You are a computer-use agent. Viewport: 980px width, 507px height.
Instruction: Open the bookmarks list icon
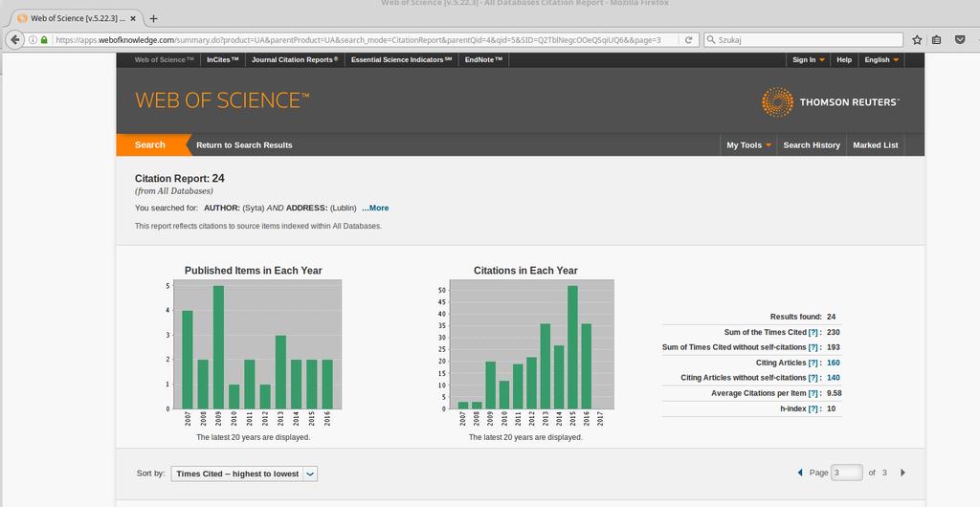[x=936, y=40]
